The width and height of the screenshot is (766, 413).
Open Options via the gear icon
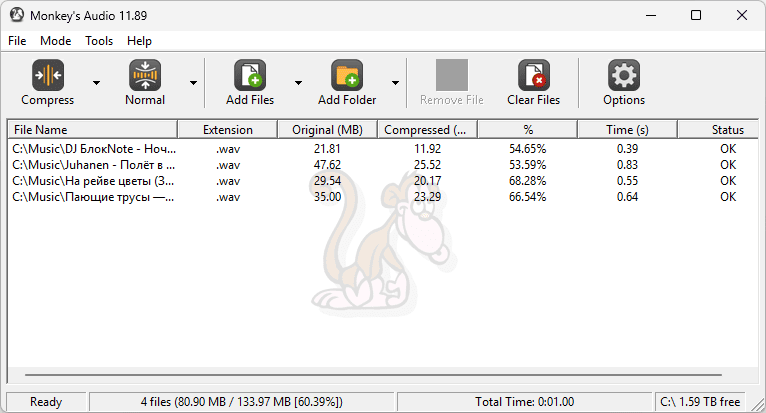pyautogui.click(x=624, y=75)
